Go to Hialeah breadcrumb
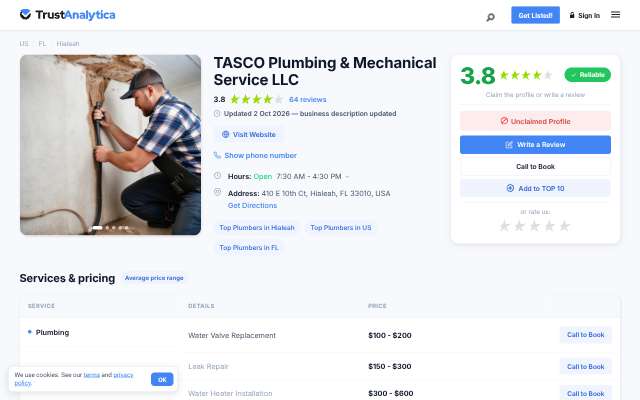The height and width of the screenshot is (400, 640). (x=68, y=44)
